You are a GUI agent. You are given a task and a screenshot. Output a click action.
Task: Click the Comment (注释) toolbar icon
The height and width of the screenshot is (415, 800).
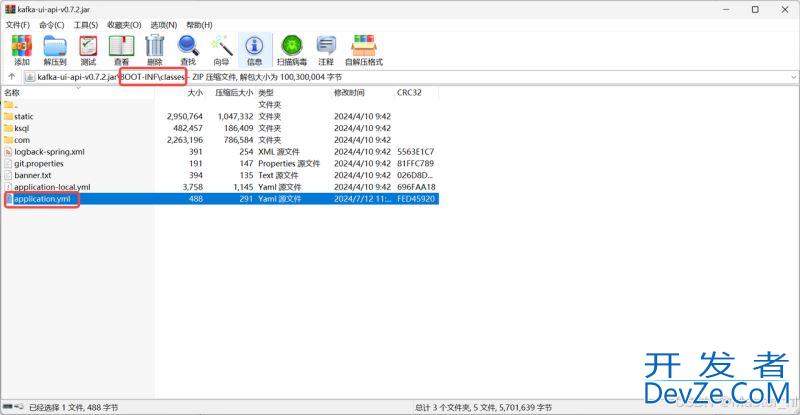326,51
